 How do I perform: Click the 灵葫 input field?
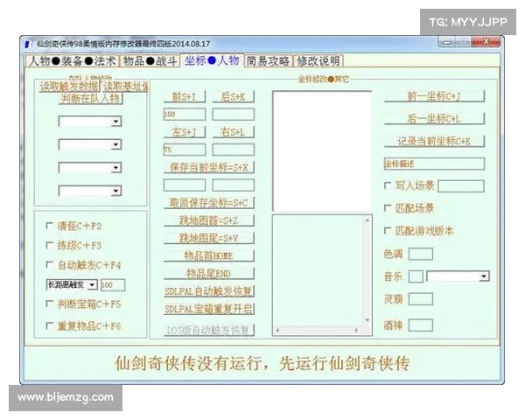click(x=421, y=298)
